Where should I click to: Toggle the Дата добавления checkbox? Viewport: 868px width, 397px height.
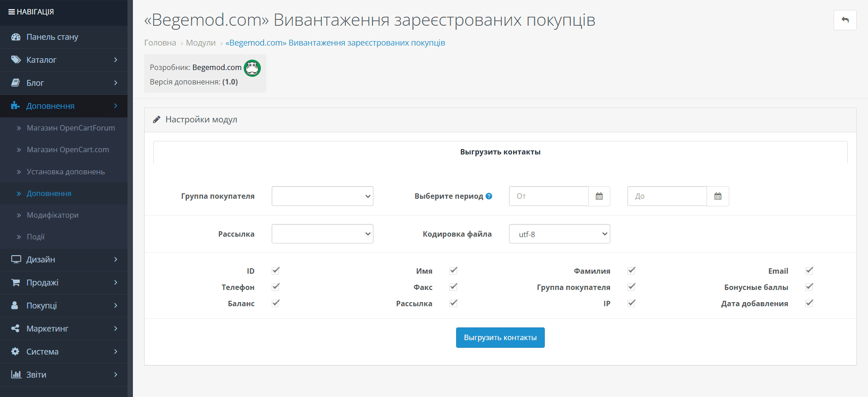point(809,303)
